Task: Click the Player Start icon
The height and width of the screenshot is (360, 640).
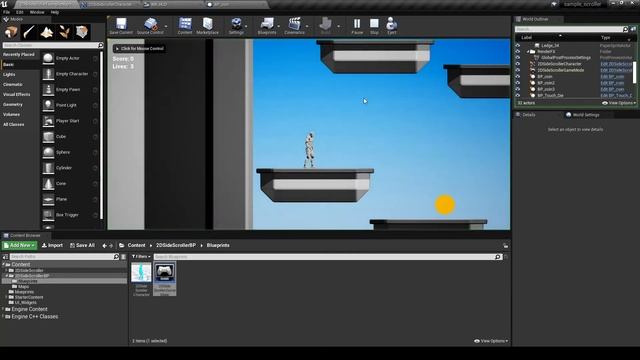Action: (48, 121)
